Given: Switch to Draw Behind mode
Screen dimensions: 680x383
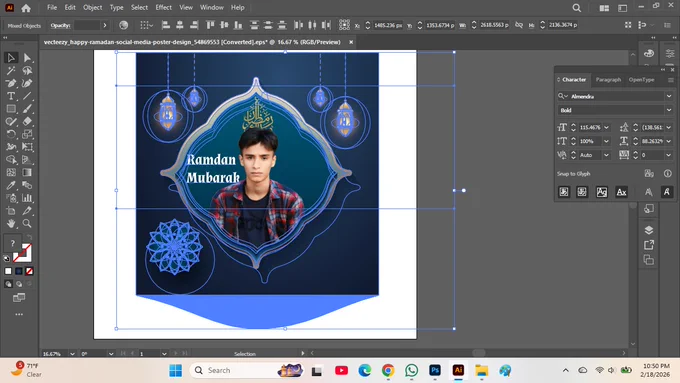Looking at the screenshot, I should click(x=19, y=284).
